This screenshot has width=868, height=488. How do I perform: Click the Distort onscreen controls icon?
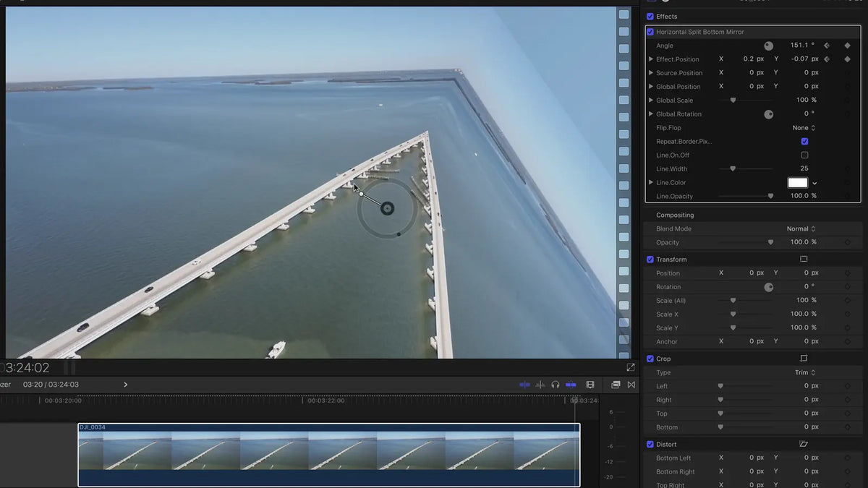click(x=804, y=444)
